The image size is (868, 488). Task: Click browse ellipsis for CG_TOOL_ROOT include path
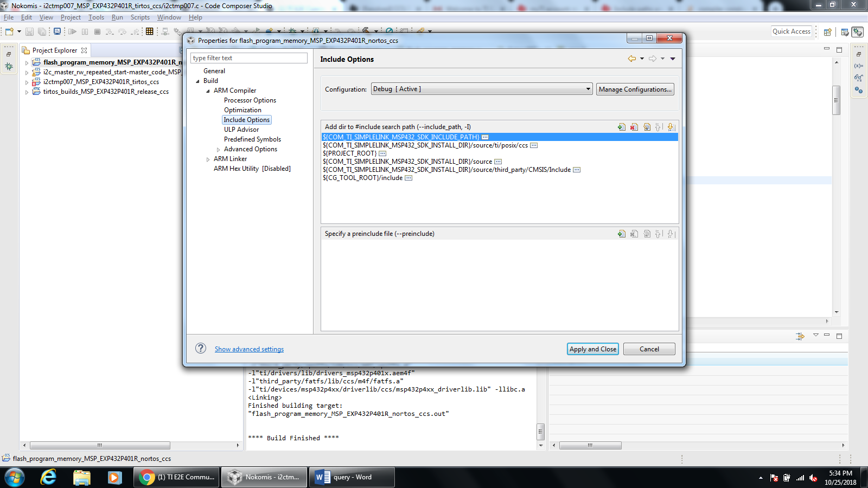coord(409,178)
